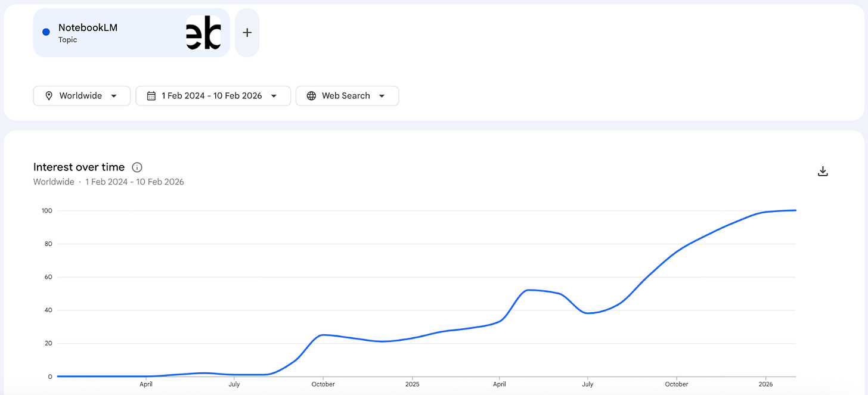Add a comparison term with plus button

tap(247, 33)
